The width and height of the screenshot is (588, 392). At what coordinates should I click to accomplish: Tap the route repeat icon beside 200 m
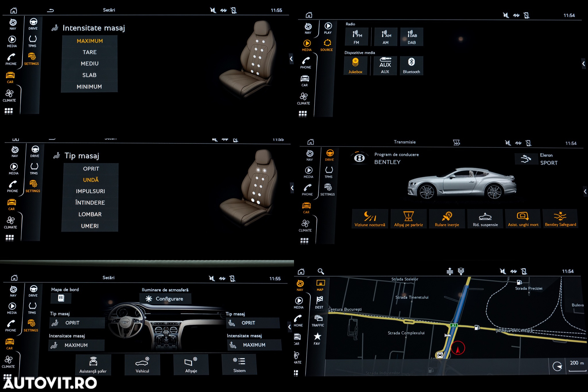557,366
